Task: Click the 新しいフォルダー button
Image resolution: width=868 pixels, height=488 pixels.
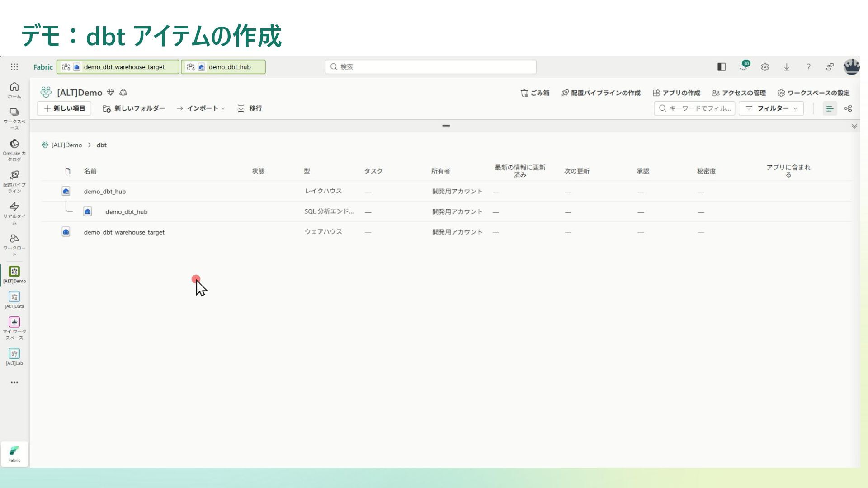Action: 134,108
